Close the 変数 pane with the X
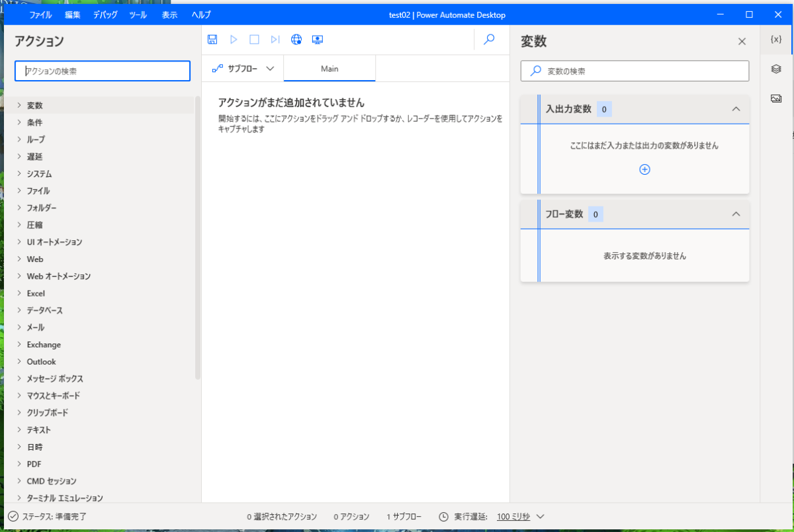Image resolution: width=794 pixels, height=532 pixels. [742, 42]
